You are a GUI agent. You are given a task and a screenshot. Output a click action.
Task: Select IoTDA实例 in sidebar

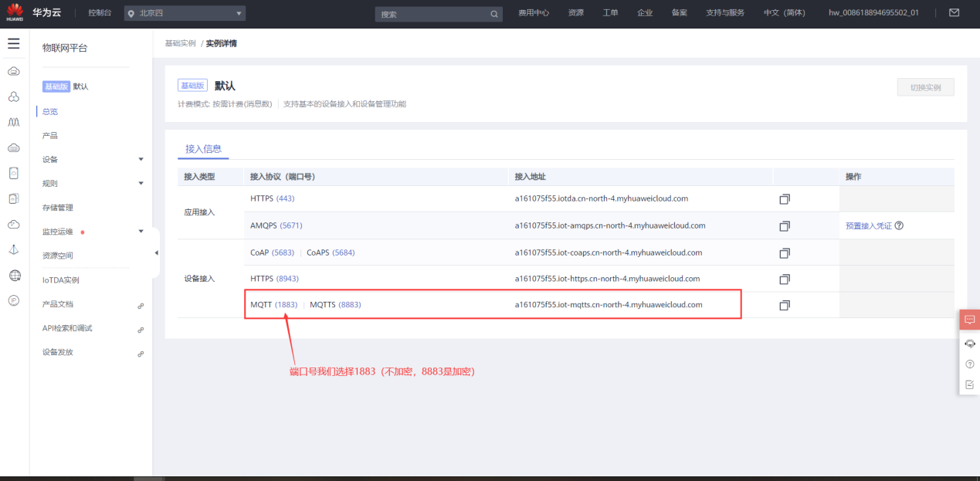(61, 279)
